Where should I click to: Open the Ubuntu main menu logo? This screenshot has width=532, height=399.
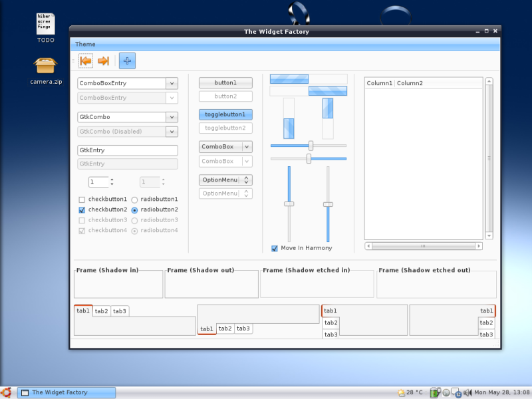[6, 392]
